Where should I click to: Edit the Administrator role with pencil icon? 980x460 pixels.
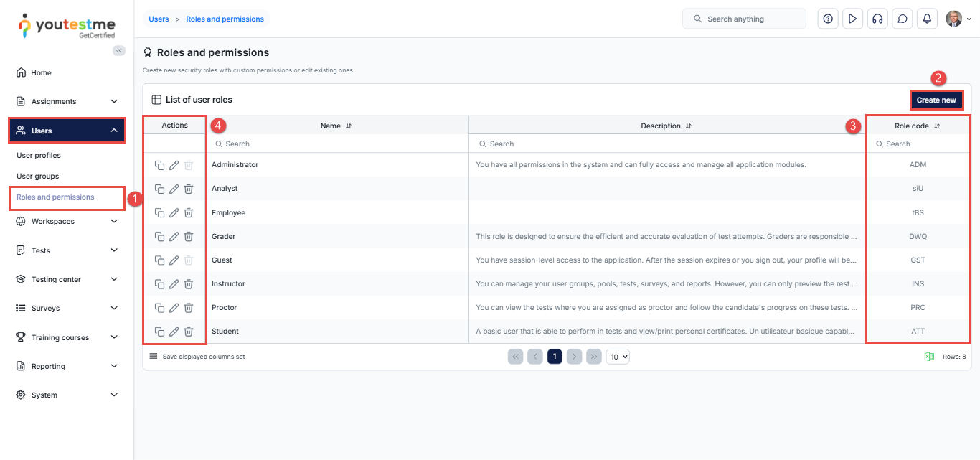tap(174, 165)
